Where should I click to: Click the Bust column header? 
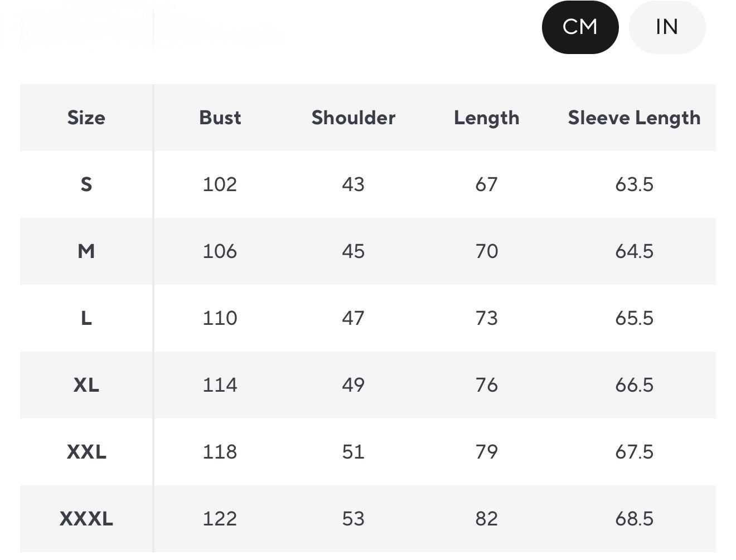[x=220, y=118]
